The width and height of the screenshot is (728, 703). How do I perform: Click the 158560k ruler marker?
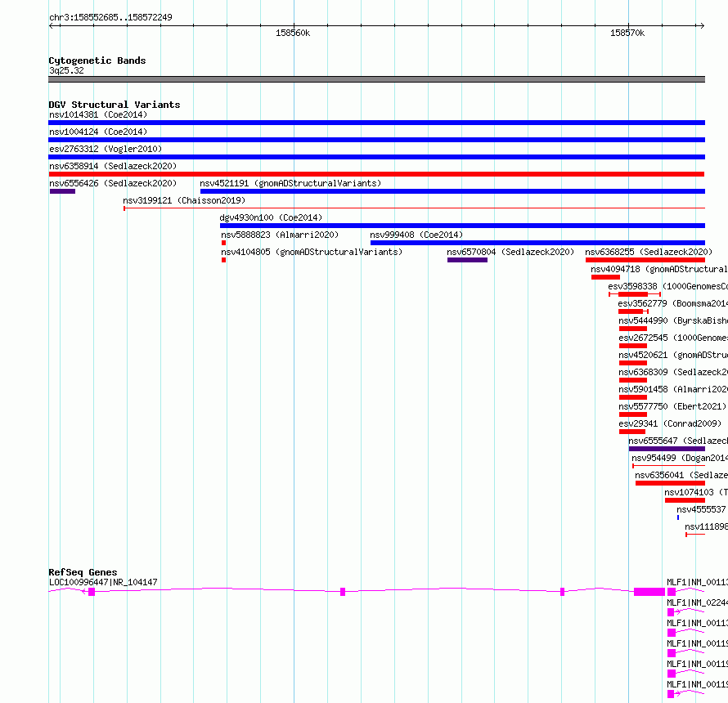(293, 34)
